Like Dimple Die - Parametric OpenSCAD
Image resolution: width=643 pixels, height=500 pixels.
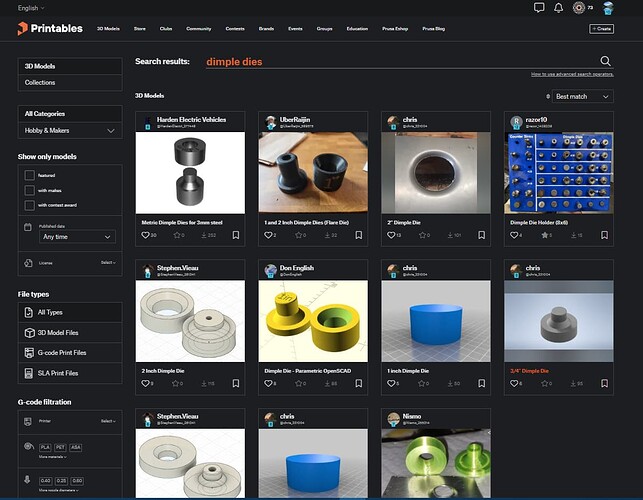268,384
